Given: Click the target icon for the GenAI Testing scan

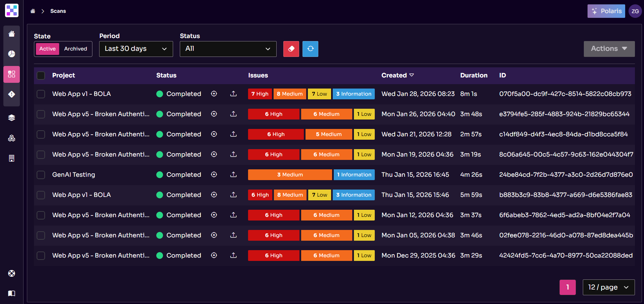Looking at the screenshot, I should [214, 175].
